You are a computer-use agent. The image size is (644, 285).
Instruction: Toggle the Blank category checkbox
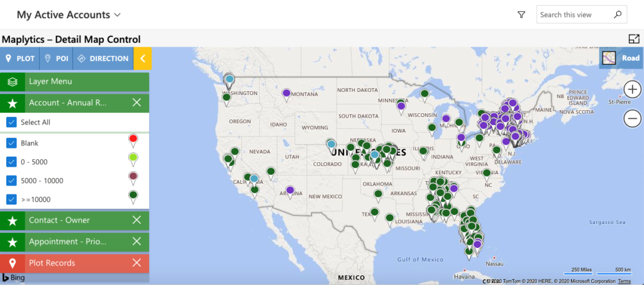click(11, 143)
